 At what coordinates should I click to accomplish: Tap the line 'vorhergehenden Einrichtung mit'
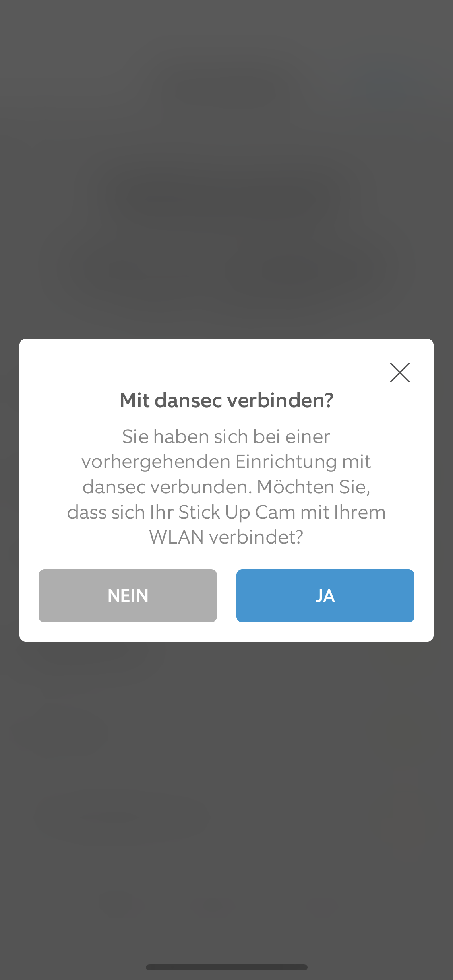226,461
